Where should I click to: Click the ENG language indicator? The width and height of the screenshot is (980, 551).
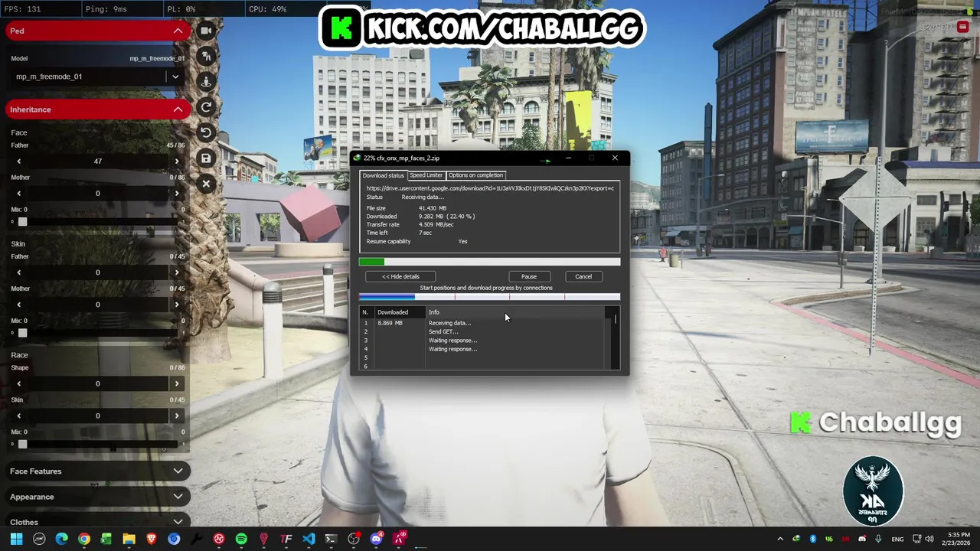pyautogui.click(x=897, y=539)
